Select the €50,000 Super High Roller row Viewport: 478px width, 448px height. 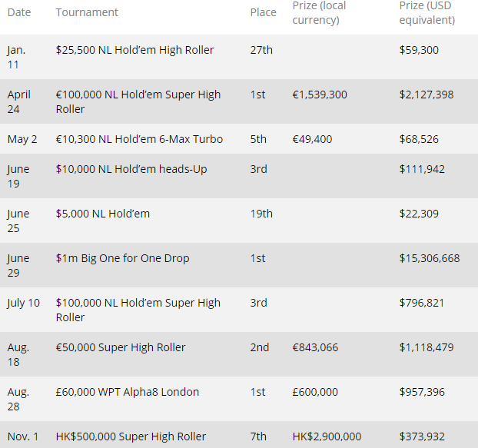click(x=121, y=347)
